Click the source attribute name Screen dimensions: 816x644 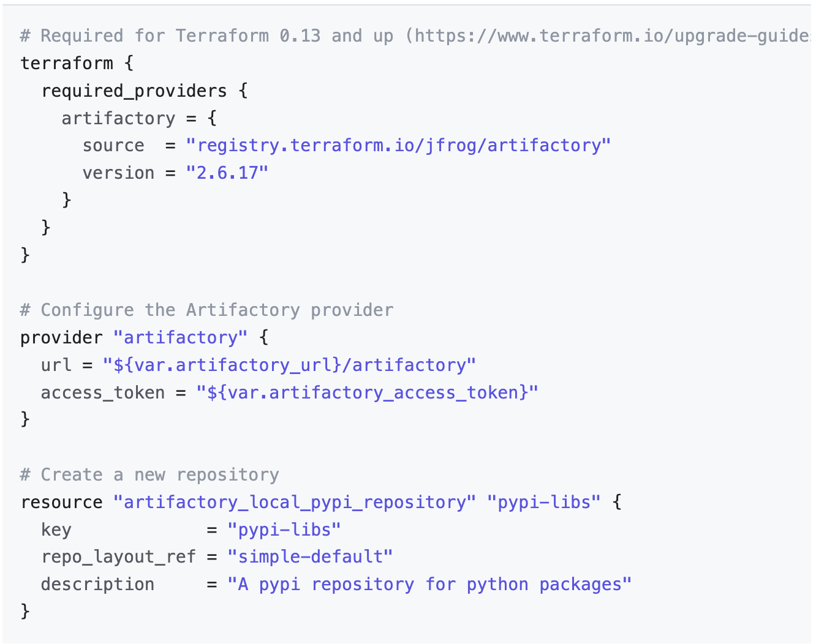coord(113,145)
